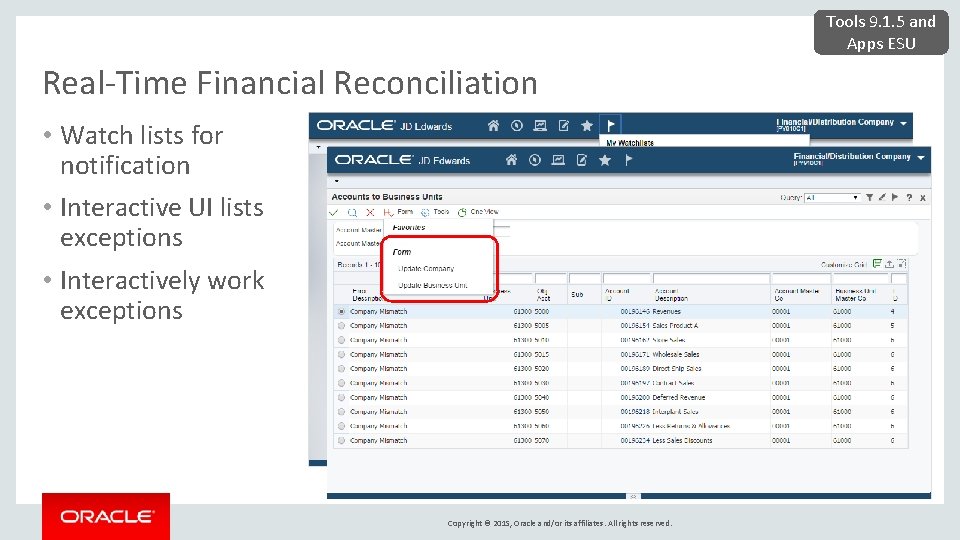
Task: Expand company dropdown arrow in front window
Action: click(x=921, y=158)
